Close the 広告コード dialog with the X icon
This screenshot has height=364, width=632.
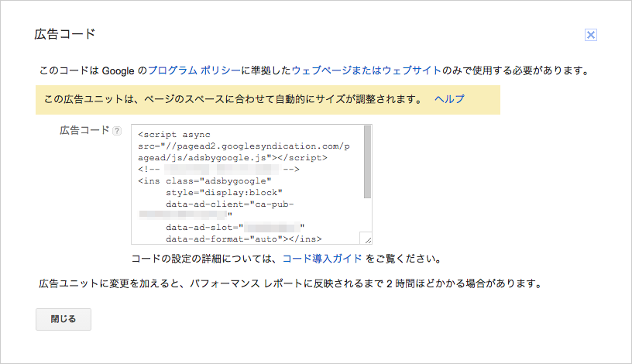point(590,35)
